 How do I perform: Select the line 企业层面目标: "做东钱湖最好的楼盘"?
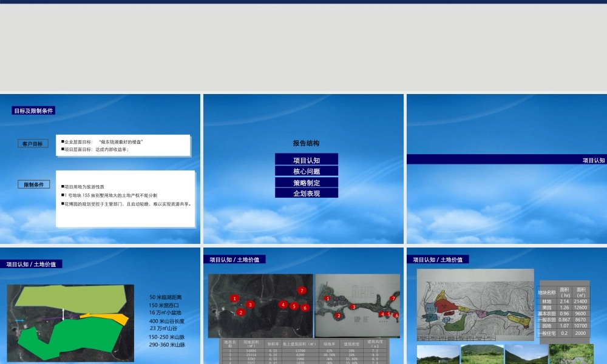[102, 142]
